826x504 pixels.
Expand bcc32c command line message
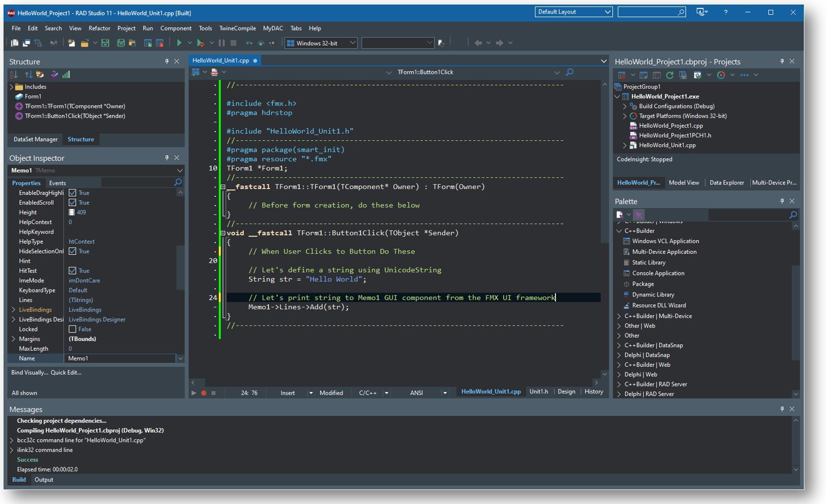tap(12, 440)
